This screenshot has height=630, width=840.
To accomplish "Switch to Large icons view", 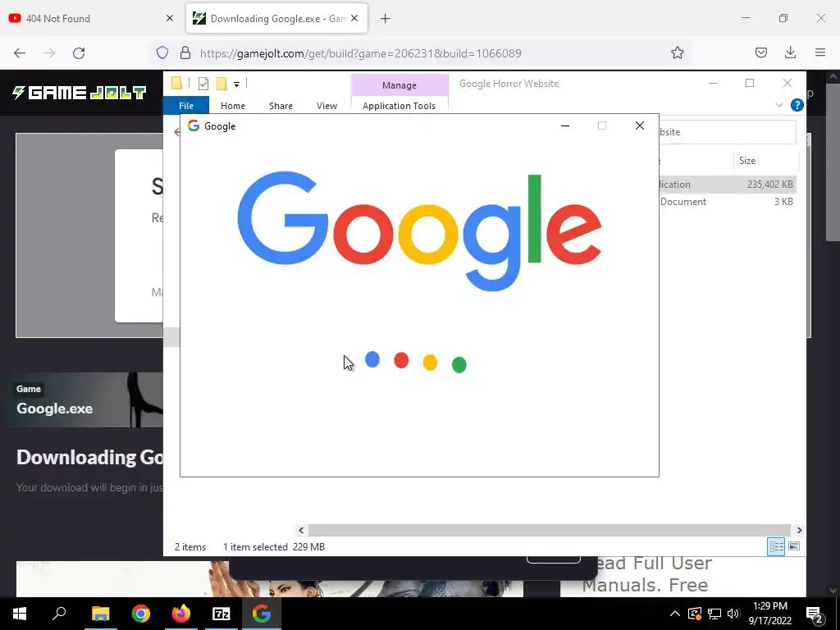I will pos(794,546).
